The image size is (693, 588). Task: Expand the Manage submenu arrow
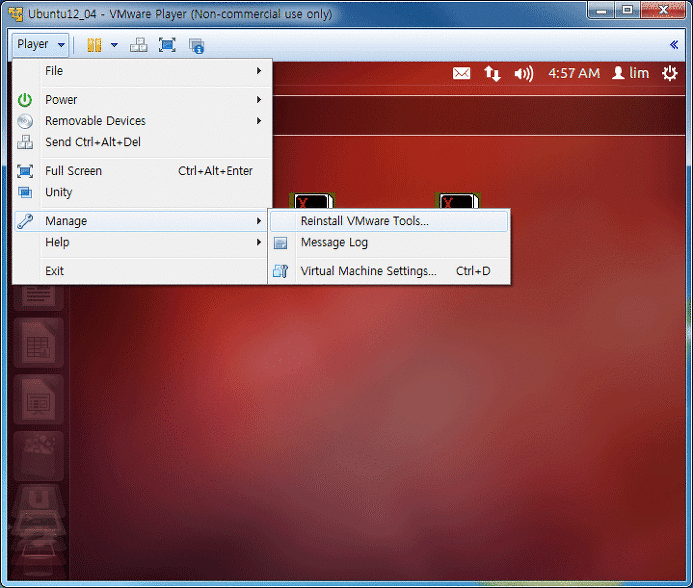point(259,221)
